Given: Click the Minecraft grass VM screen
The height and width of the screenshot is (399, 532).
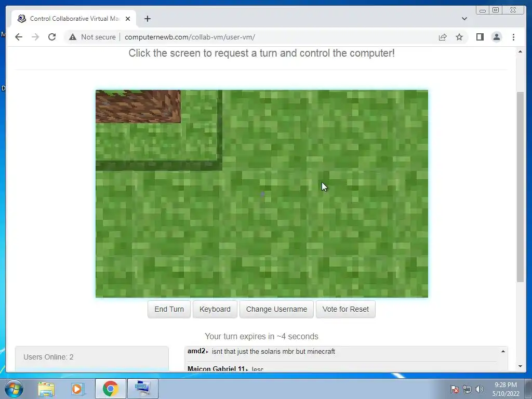Looking at the screenshot, I should tap(262, 194).
